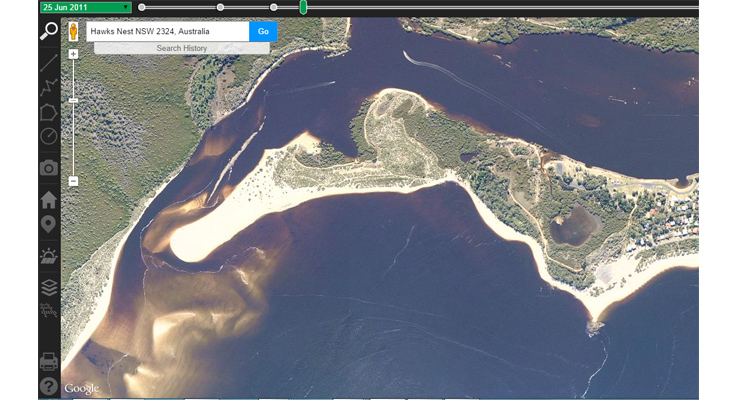Open help with question mark icon
Viewport: 737px width, 400px height.
pos(49,386)
